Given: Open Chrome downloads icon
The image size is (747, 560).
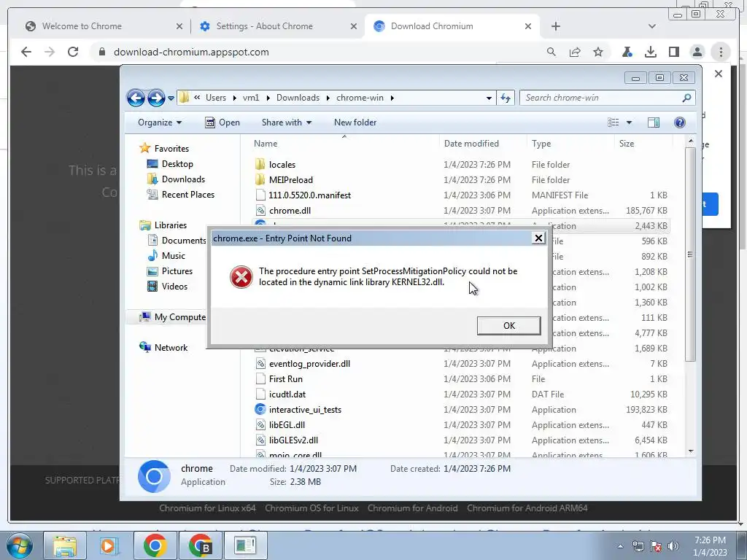Looking at the screenshot, I should point(650,52).
